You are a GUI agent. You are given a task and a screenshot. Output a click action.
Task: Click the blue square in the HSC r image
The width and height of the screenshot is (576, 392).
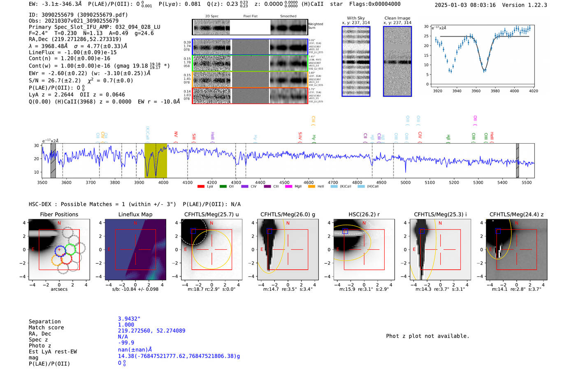point(345,232)
